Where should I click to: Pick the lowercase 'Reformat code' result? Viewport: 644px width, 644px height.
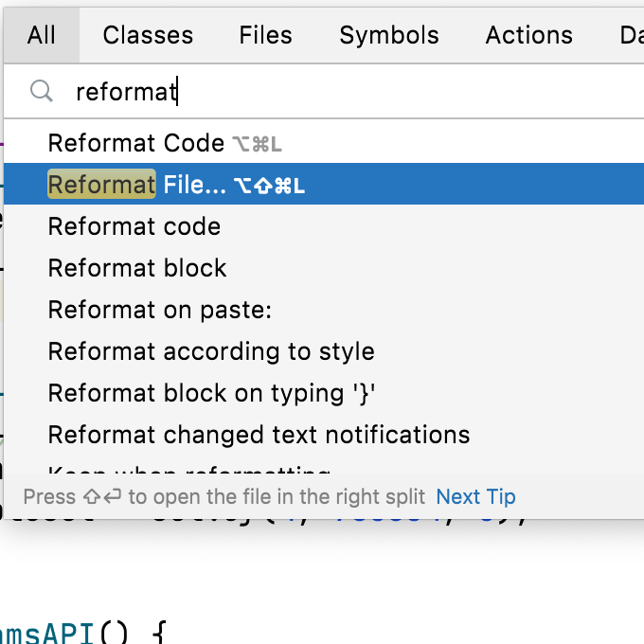pyautogui.click(x=134, y=226)
